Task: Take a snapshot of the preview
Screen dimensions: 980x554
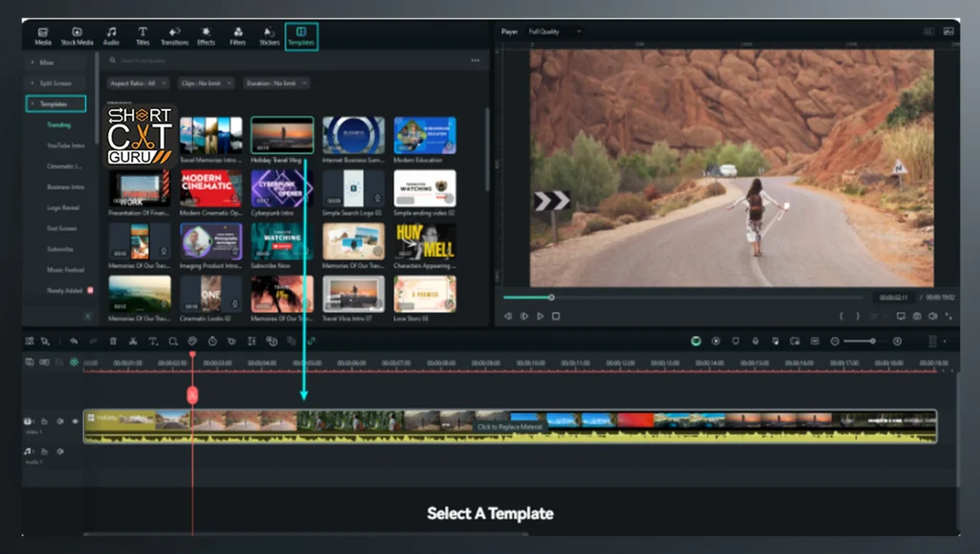Action: 916,317
